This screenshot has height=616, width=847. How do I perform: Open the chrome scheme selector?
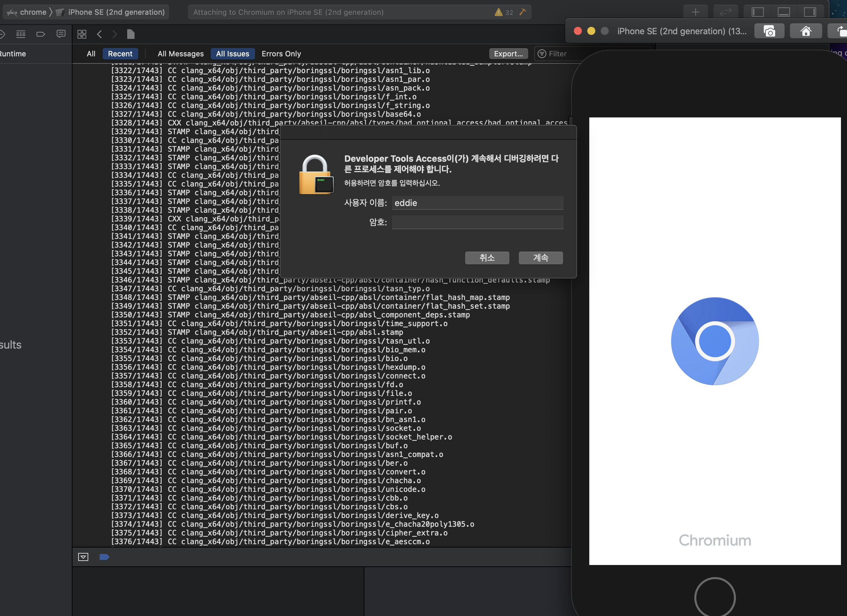(x=27, y=12)
